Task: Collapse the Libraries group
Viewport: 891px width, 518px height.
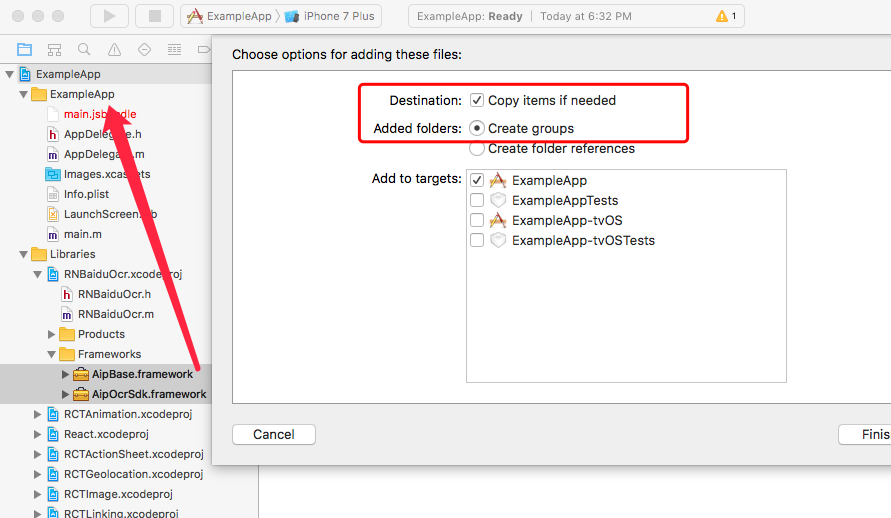Action: pyautogui.click(x=23, y=254)
